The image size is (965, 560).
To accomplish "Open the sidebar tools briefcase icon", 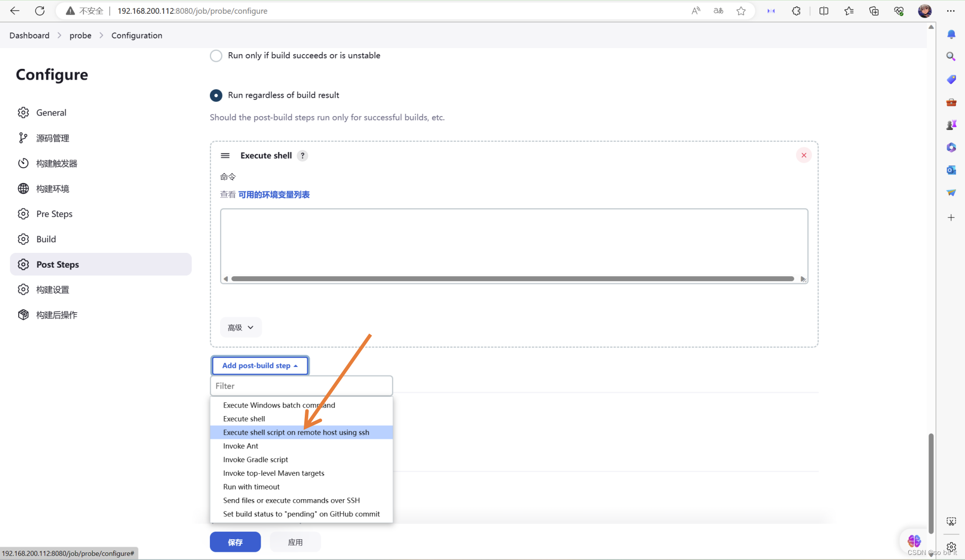I will point(951,102).
